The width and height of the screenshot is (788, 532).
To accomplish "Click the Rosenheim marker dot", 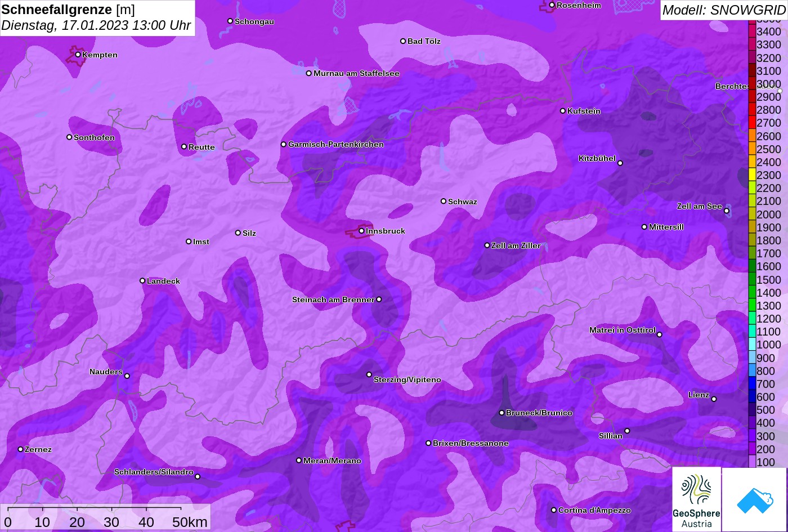I will [x=552, y=5].
